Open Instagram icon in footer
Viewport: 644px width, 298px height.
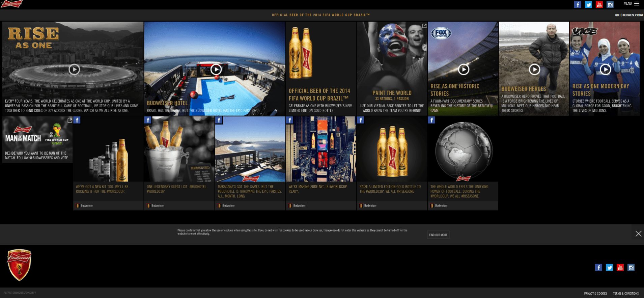(x=631, y=268)
